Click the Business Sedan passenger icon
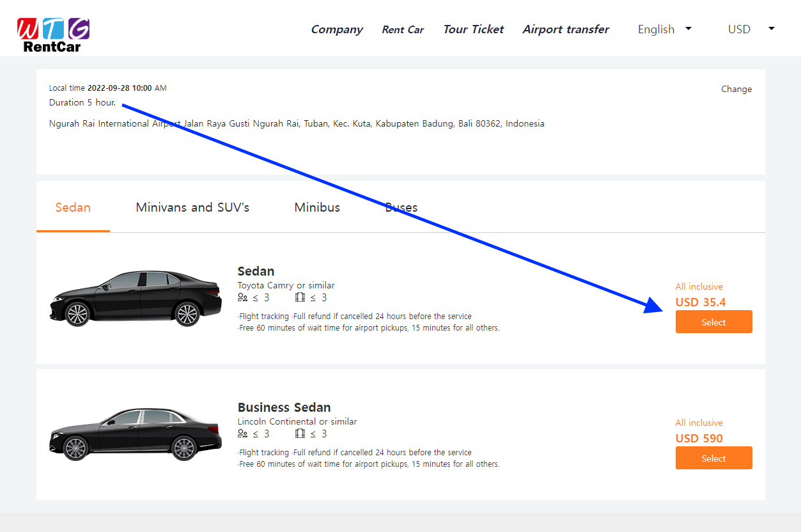Screen dimensions: 801x532 [x=242, y=434]
